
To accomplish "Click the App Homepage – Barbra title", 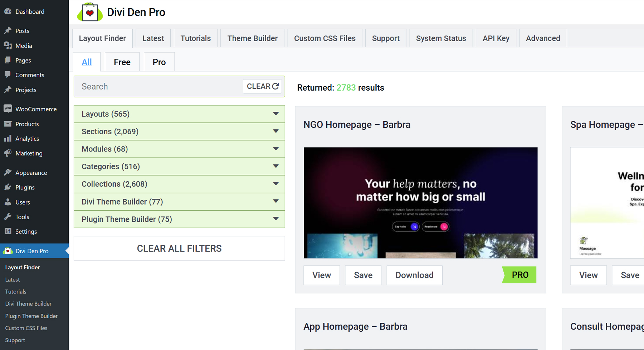I will (356, 327).
